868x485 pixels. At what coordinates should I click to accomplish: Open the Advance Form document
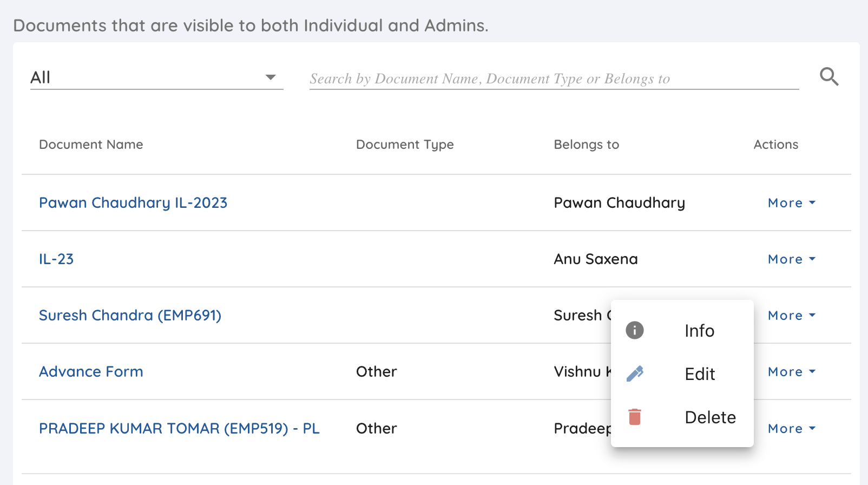[91, 372]
